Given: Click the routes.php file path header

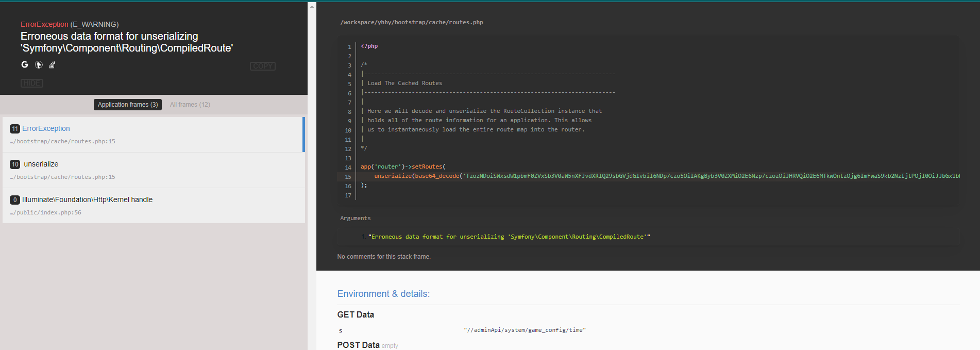Looking at the screenshot, I should [411, 22].
